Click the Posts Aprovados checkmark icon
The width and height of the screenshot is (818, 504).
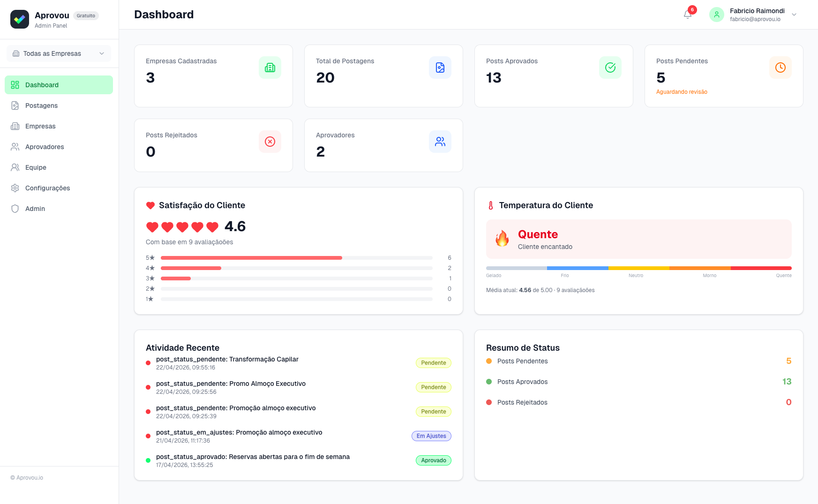click(610, 68)
